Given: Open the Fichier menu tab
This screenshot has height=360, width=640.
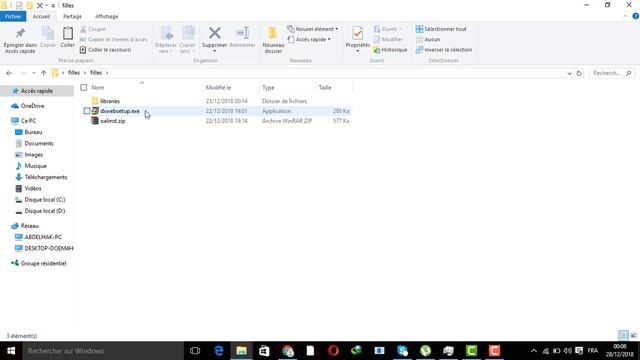Looking at the screenshot, I should pyautogui.click(x=13, y=16).
